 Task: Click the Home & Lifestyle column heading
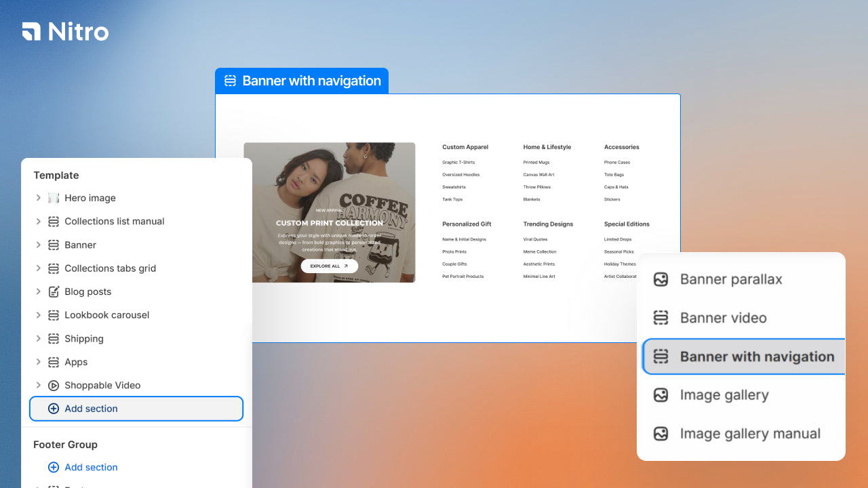click(547, 147)
